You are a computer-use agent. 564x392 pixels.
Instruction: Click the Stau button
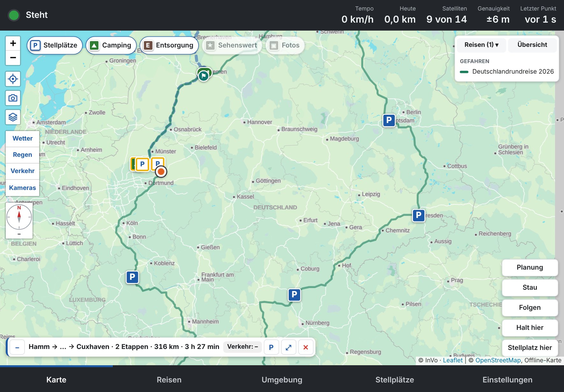coord(530,288)
